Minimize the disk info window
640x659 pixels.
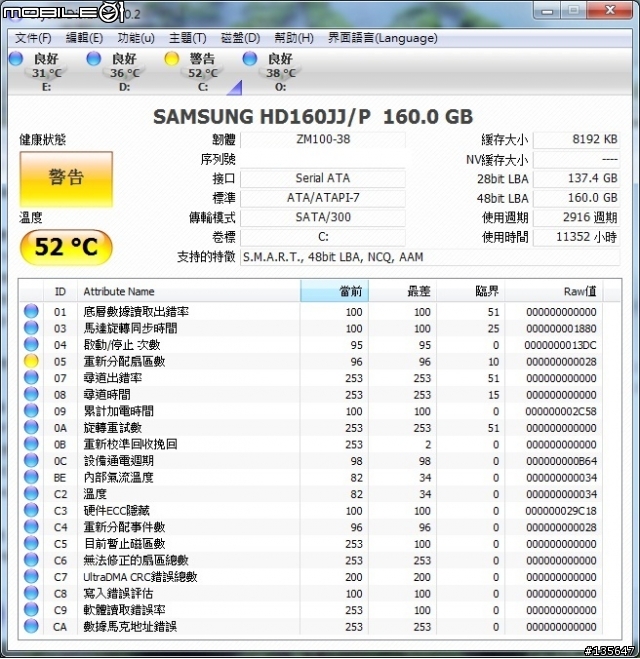(x=547, y=11)
